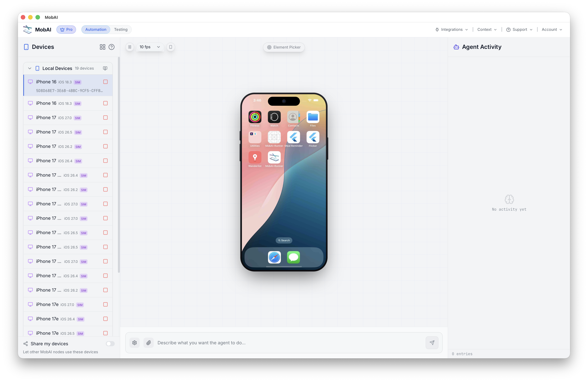Click the device UUID 5D8D68E7 text

coord(69,91)
